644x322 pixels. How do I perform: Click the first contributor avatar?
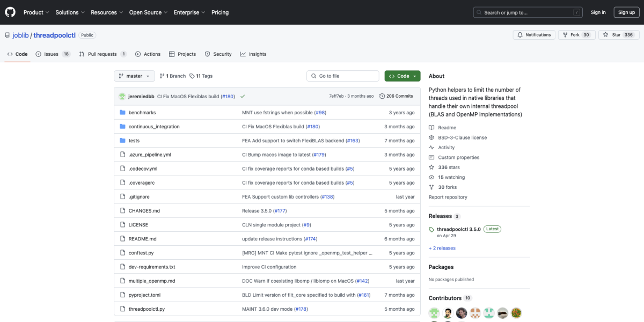click(x=434, y=313)
